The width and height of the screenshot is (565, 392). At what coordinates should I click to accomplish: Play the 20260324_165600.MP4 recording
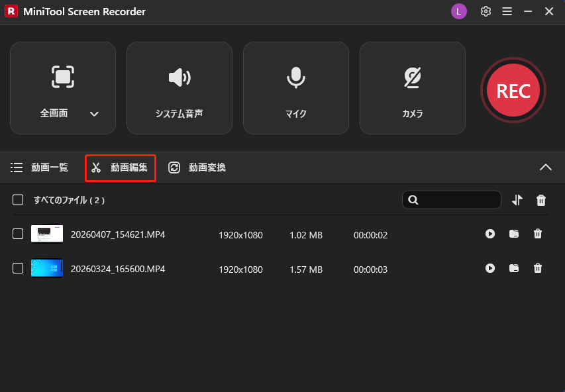[489, 268]
